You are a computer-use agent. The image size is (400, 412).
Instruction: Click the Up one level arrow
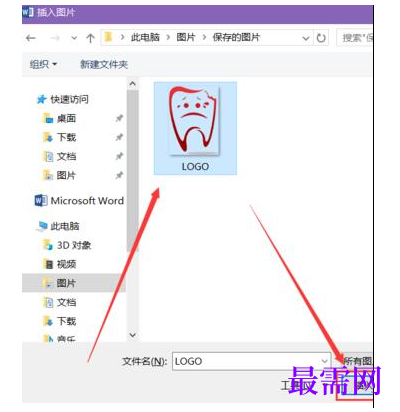90,38
